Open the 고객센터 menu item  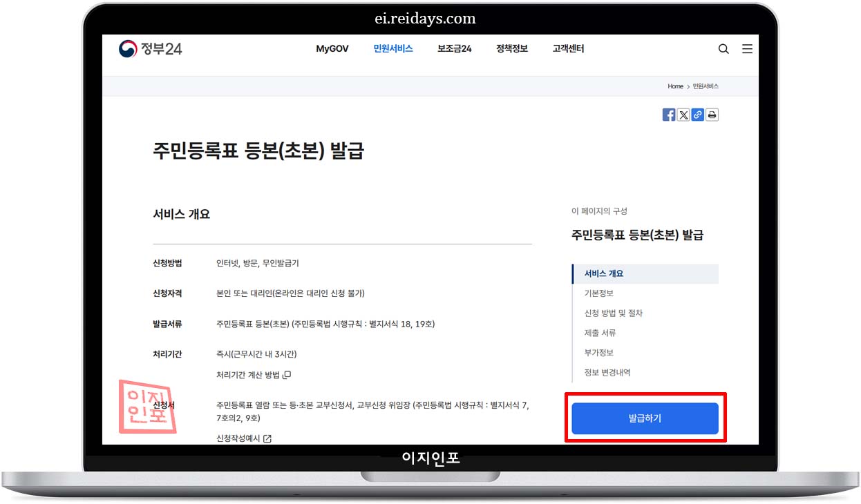[567, 49]
